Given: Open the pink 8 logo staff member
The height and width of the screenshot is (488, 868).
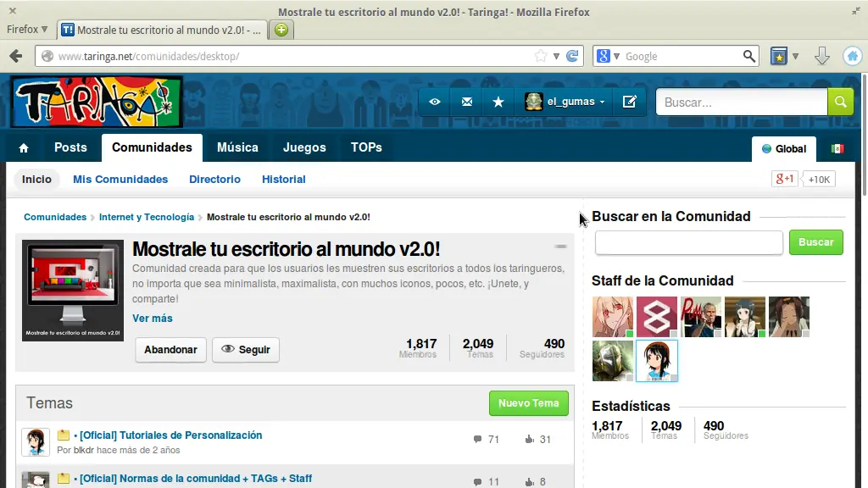Looking at the screenshot, I should (x=657, y=317).
